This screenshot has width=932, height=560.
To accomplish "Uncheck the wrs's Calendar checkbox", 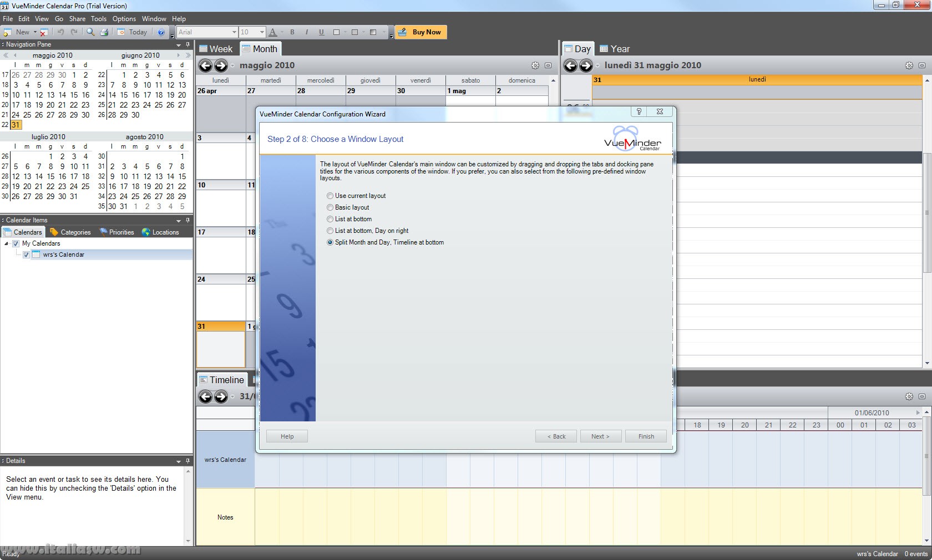I will point(26,254).
